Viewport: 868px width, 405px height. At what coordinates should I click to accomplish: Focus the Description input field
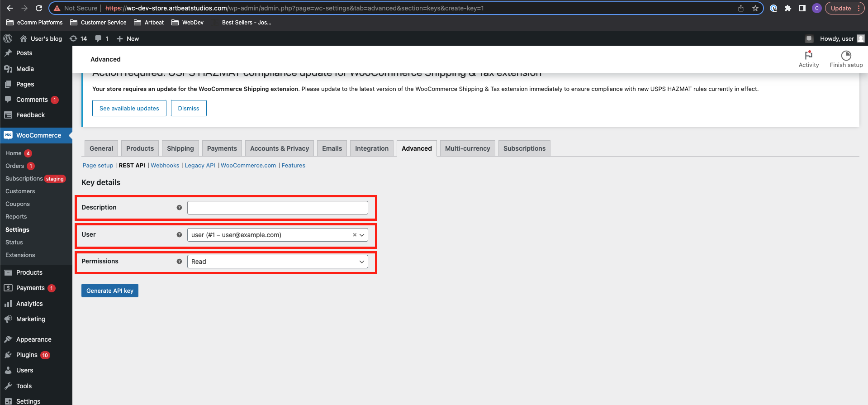pos(278,208)
